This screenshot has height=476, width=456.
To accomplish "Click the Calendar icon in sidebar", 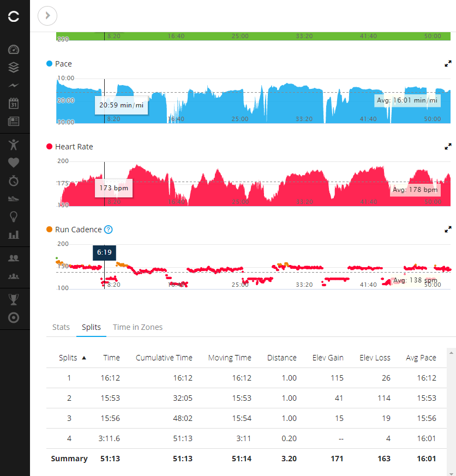I will 14,103.
